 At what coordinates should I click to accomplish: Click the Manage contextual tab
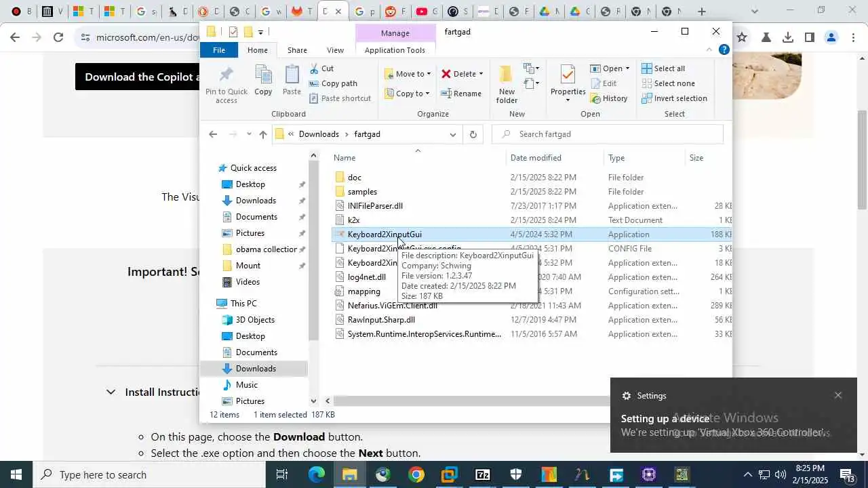point(395,33)
